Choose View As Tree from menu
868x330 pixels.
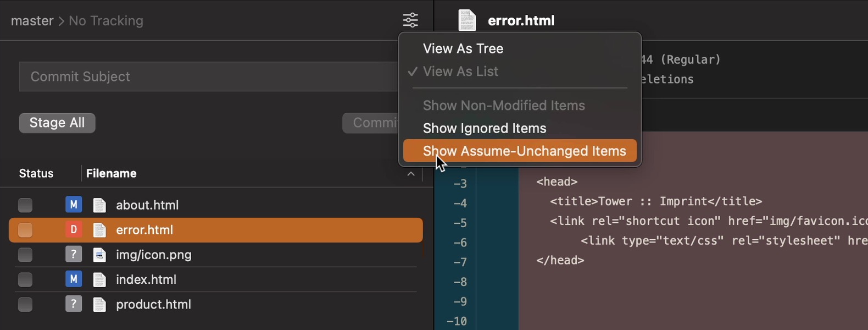463,48
